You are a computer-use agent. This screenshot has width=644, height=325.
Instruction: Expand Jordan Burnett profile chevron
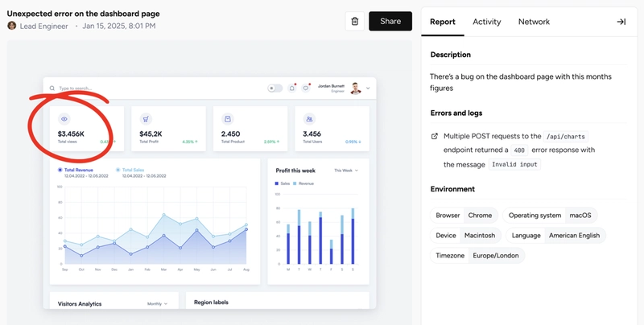(368, 88)
